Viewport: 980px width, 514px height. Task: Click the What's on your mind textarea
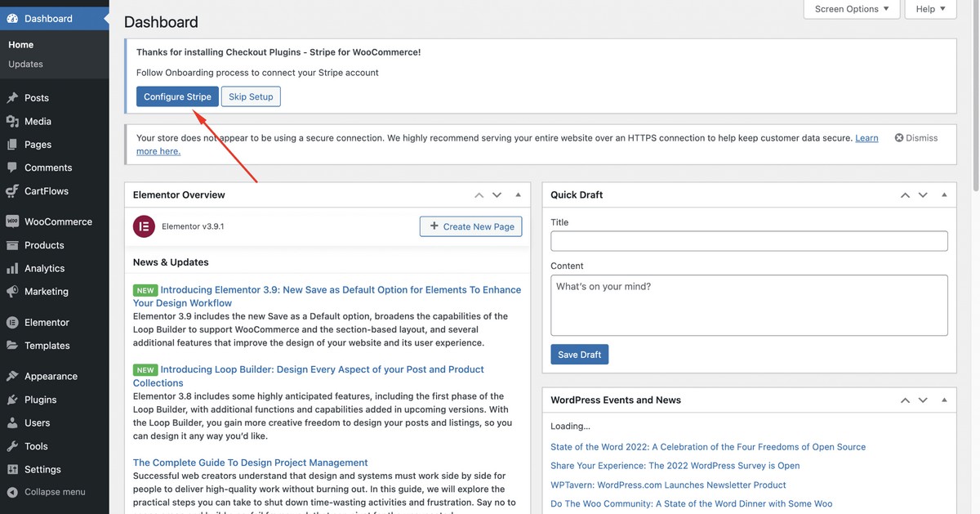click(x=750, y=305)
